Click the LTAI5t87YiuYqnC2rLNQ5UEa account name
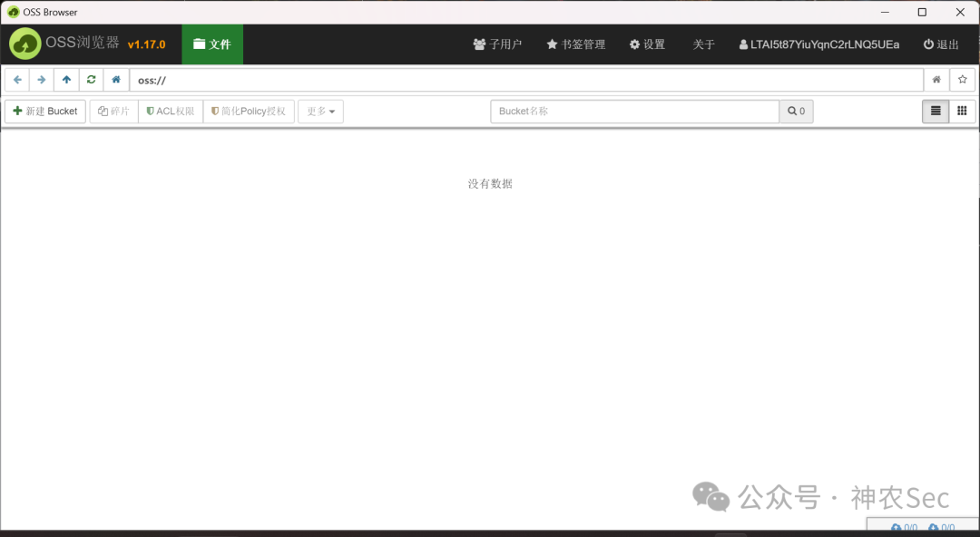Viewport: 980px width, 537px height. [819, 44]
